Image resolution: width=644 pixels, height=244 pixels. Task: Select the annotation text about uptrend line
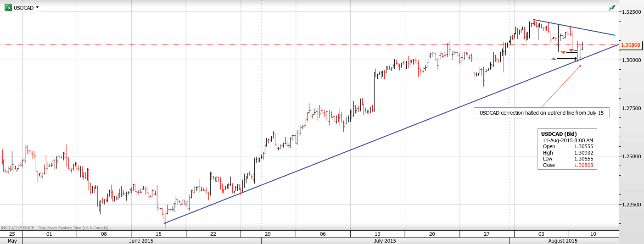541,113
